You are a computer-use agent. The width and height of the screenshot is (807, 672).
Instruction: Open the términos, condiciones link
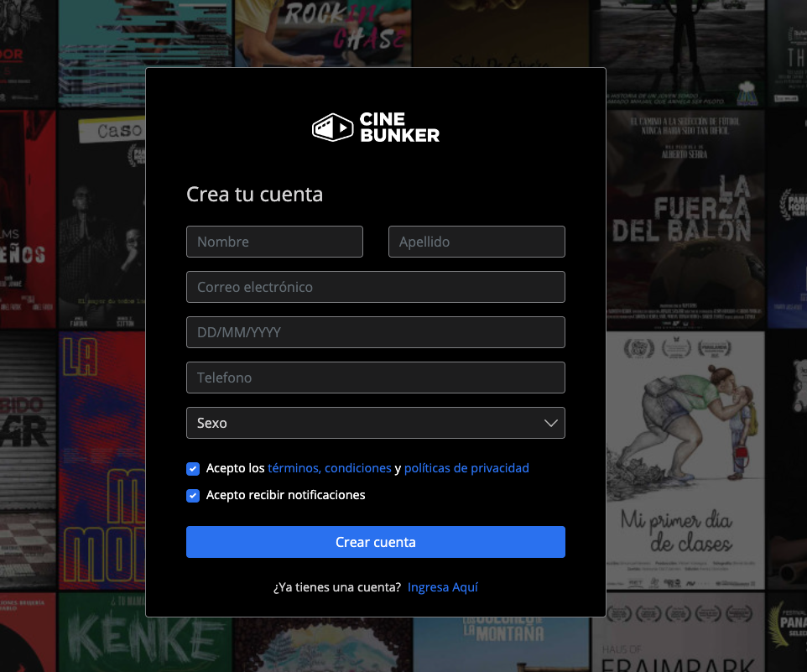[330, 468]
